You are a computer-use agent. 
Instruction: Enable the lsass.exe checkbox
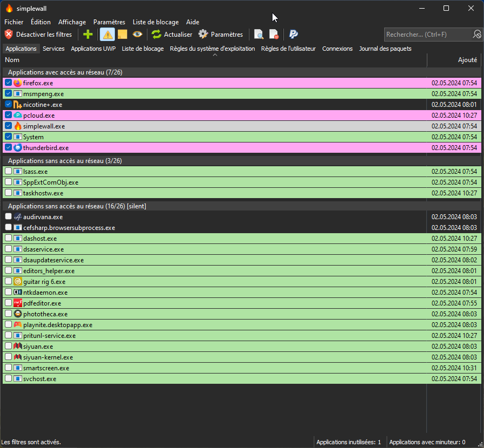click(x=8, y=171)
